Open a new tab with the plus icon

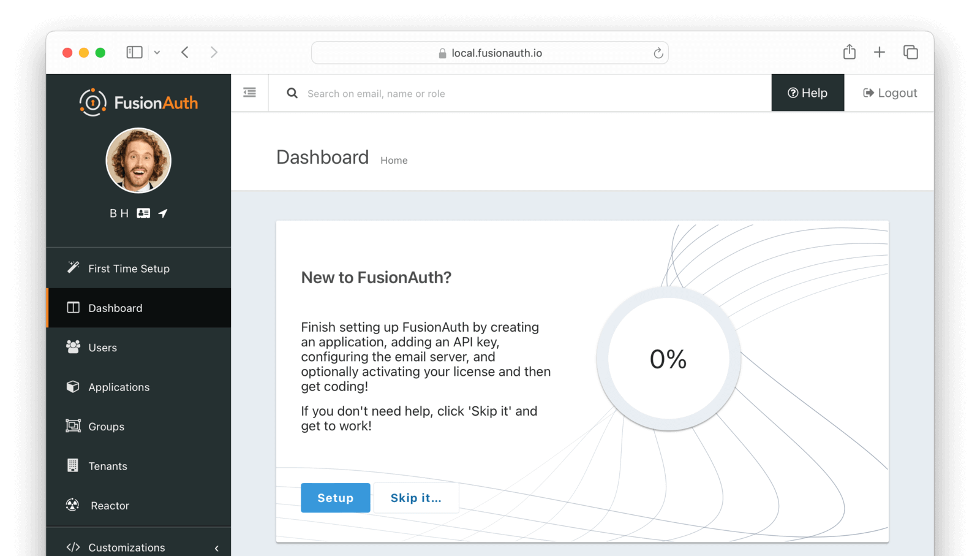coord(880,53)
